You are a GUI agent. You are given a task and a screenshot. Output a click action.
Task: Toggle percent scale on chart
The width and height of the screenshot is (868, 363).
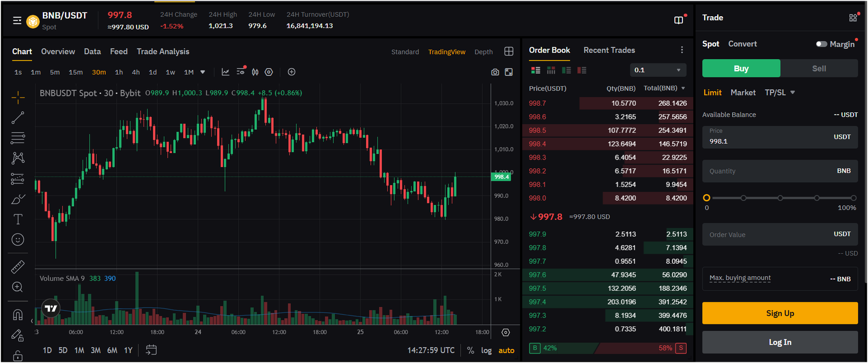tap(470, 351)
